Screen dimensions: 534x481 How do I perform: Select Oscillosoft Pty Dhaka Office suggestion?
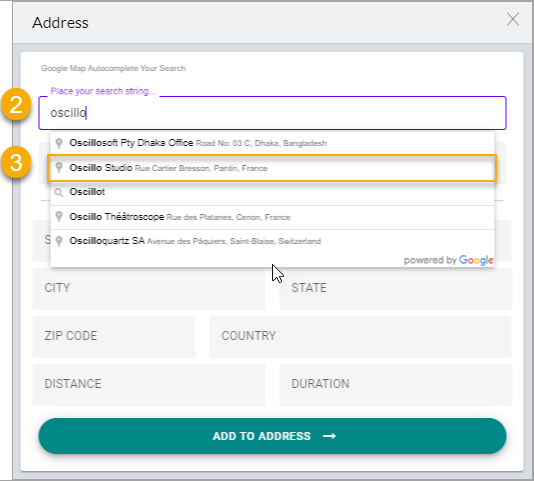coord(272,143)
